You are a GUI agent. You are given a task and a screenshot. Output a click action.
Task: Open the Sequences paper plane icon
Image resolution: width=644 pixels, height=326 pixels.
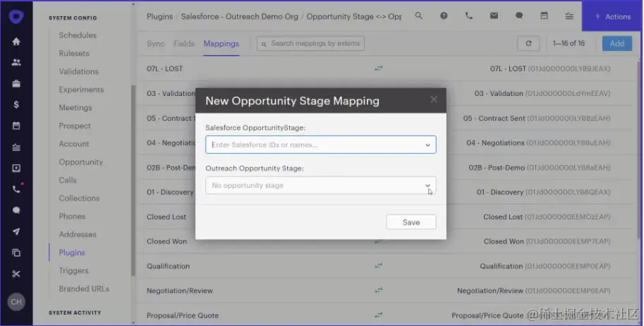[x=16, y=231]
